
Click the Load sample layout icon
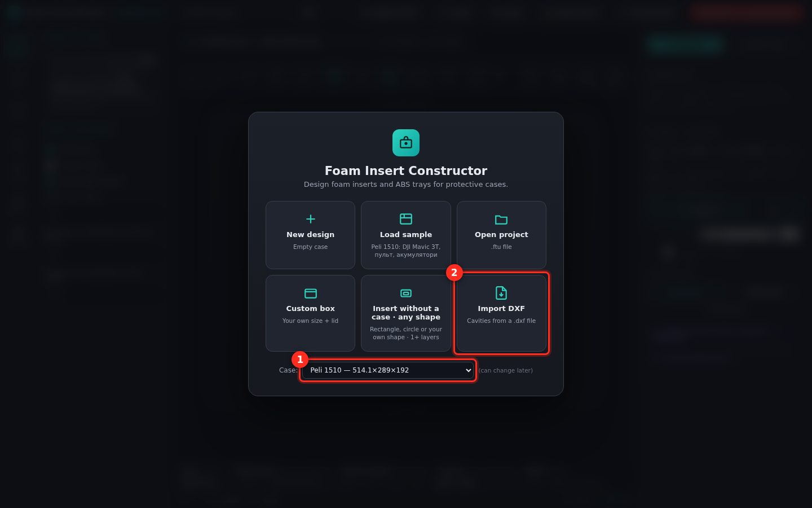406,219
